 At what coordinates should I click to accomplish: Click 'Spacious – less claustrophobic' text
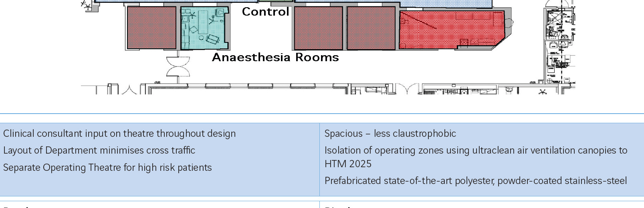390,134
